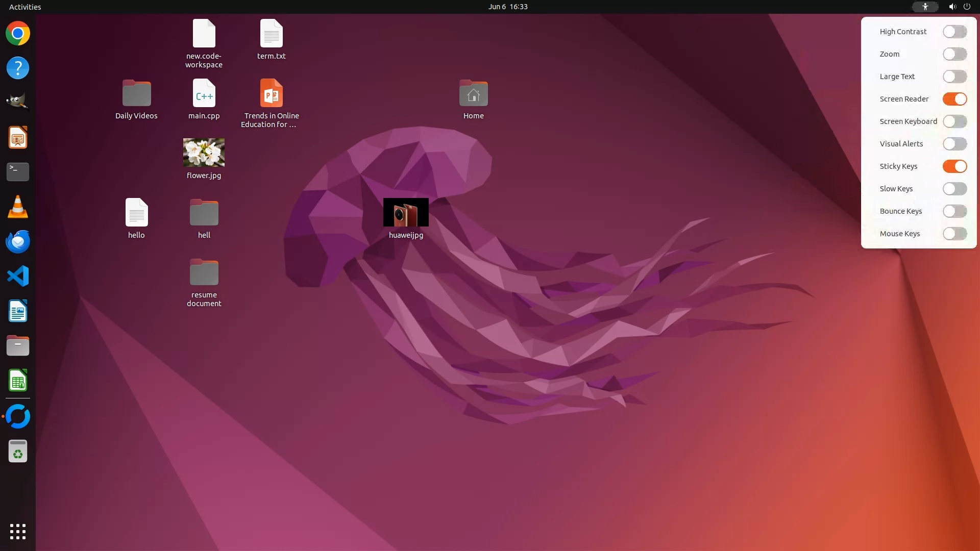Open LibreOffice Calc from dock

click(x=18, y=381)
